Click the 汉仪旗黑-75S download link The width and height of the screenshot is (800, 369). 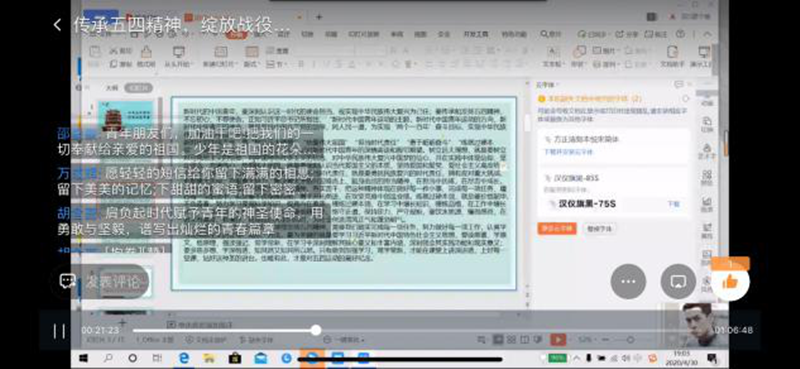click(x=673, y=204)
